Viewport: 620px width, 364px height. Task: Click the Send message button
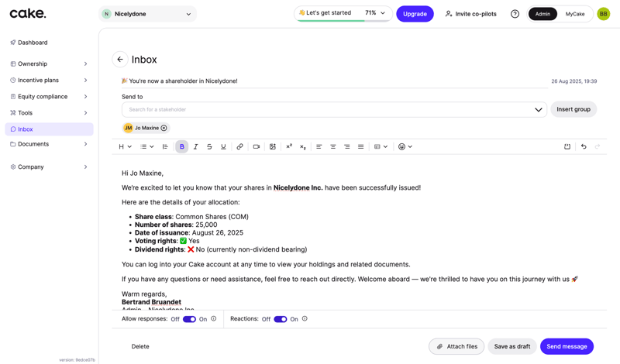pyautogui.click(x=567, y=346)
